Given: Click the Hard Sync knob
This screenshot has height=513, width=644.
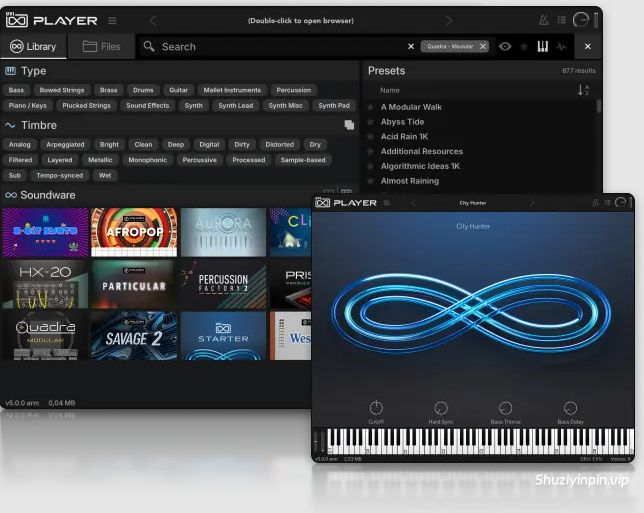Looking at the screenshot, I should coord(441,408).
